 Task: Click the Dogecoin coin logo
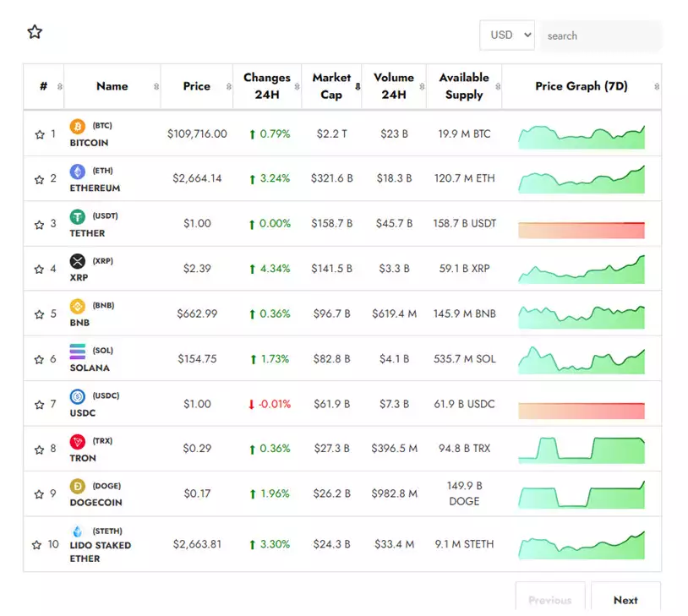point(78,487)
